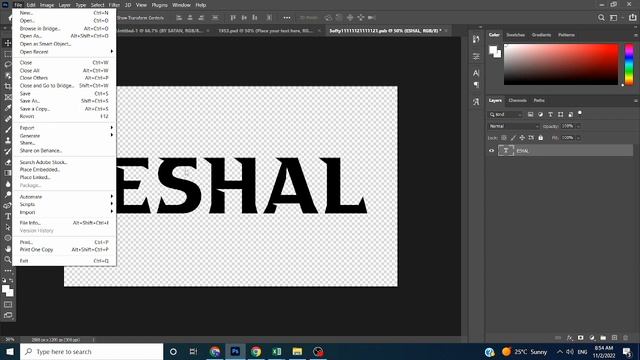Select the Rectangular Marquee tool
Viewport: 640px width, 360px height.
coord(8,54)
